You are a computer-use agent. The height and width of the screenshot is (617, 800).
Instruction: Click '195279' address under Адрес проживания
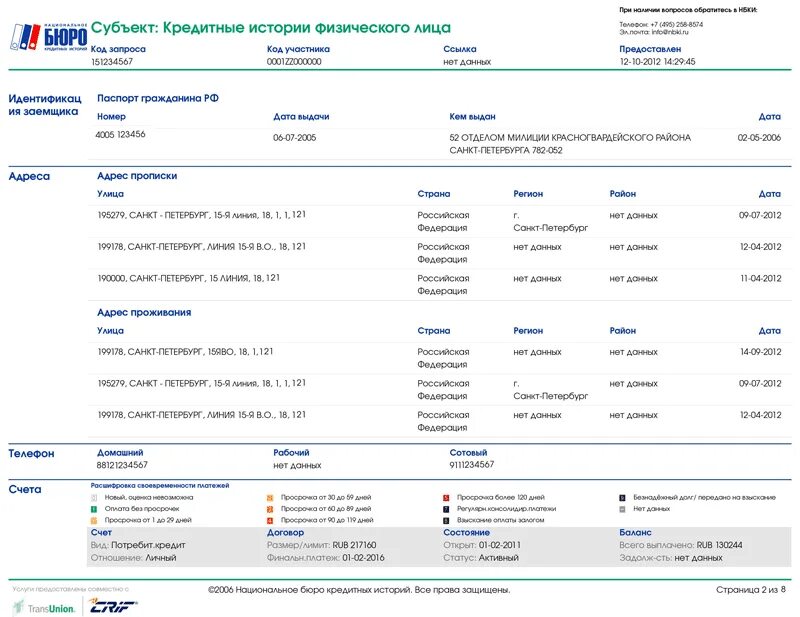202,383
